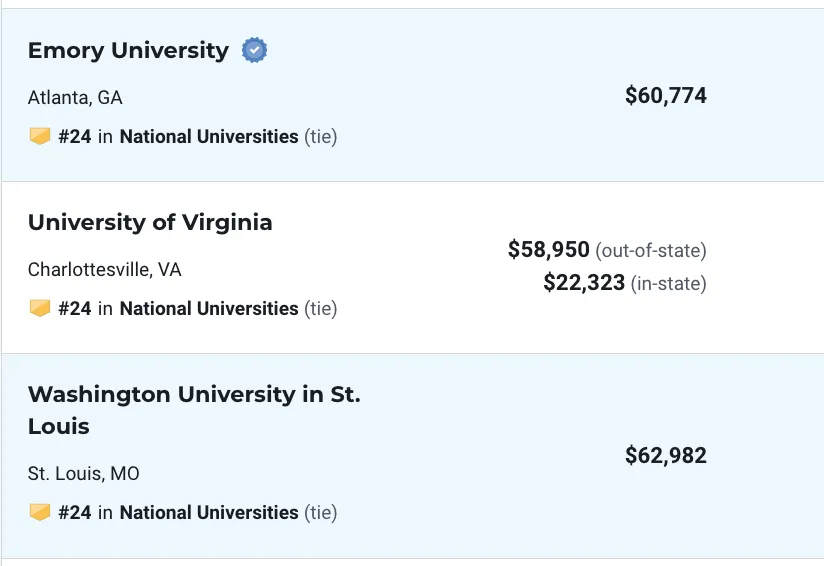Click the rank badge icon in Virginia's row
This screenshot has width=824, height=566.
(x=39, y=308)
